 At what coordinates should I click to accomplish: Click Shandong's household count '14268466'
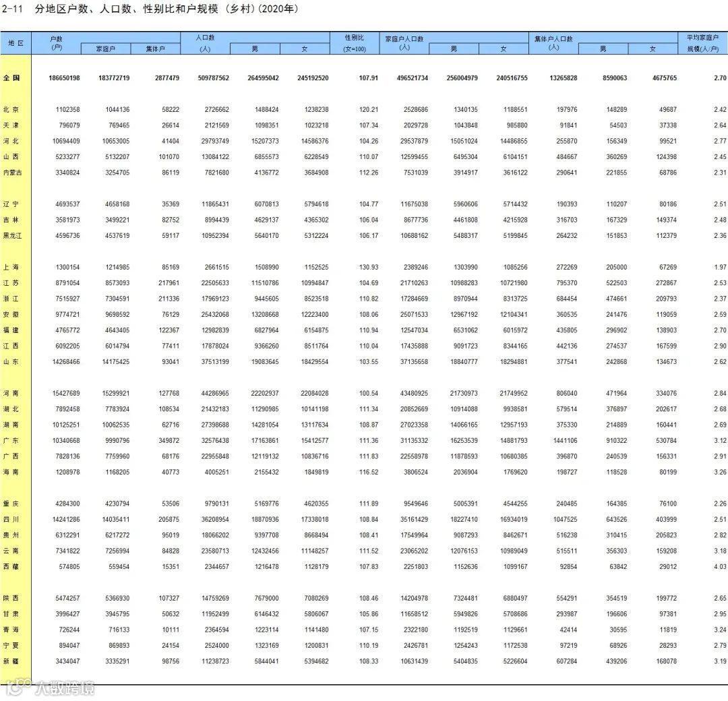(x=66, y=362)
